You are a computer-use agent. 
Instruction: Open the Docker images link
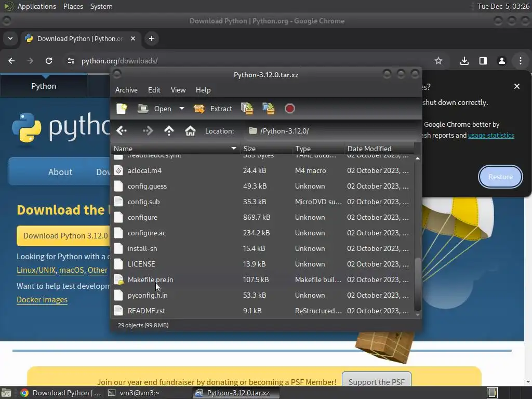click(x=42, y=300)
